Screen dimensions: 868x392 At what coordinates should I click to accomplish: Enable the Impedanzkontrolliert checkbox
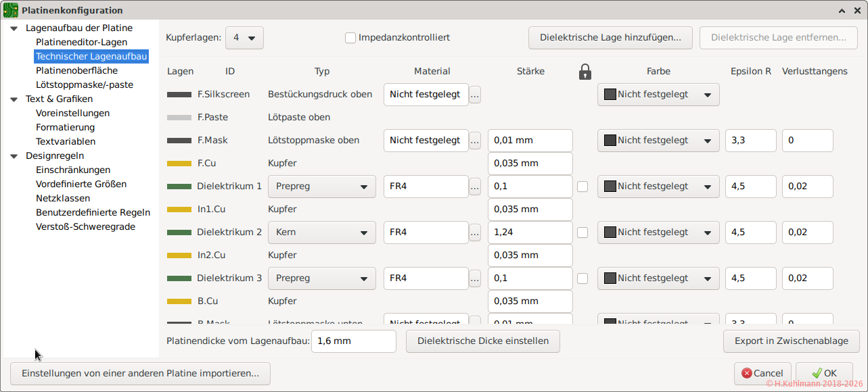coord(350,38)
